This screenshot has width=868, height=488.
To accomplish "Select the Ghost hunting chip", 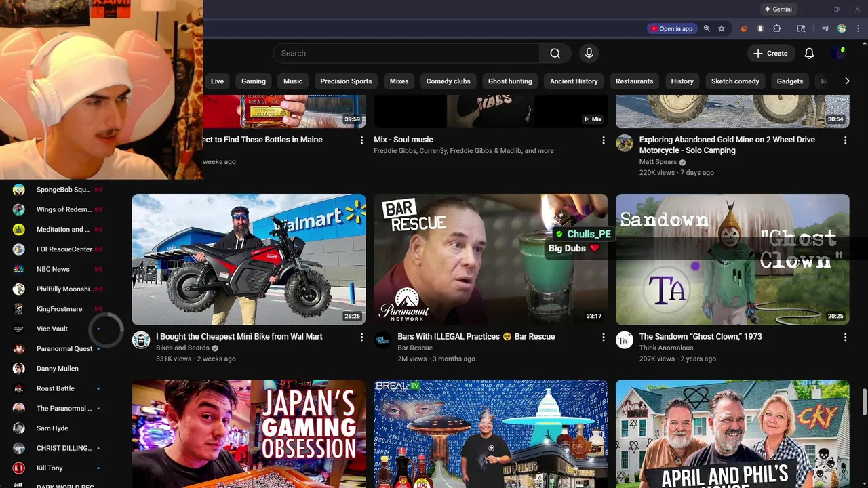I will 510,81.
